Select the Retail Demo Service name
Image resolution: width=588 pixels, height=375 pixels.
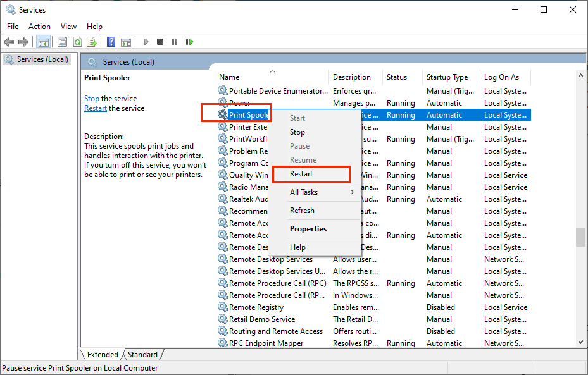[262, 319]
